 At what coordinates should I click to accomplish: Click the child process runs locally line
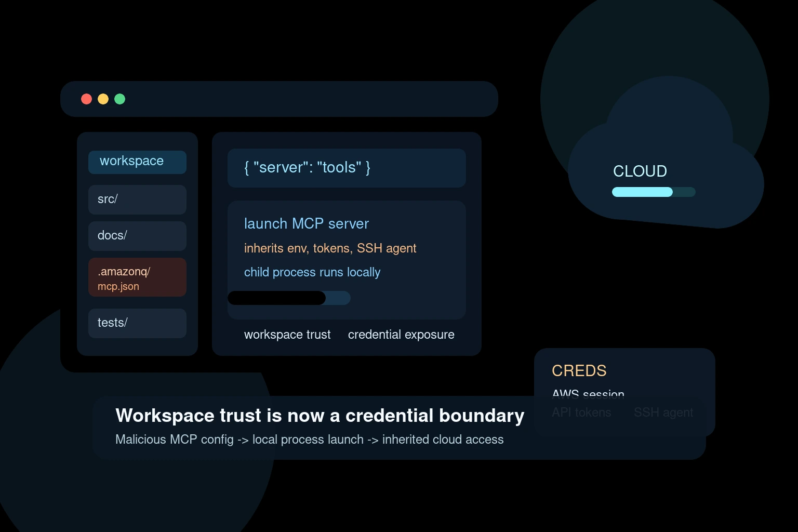click(x=312, y=272)
